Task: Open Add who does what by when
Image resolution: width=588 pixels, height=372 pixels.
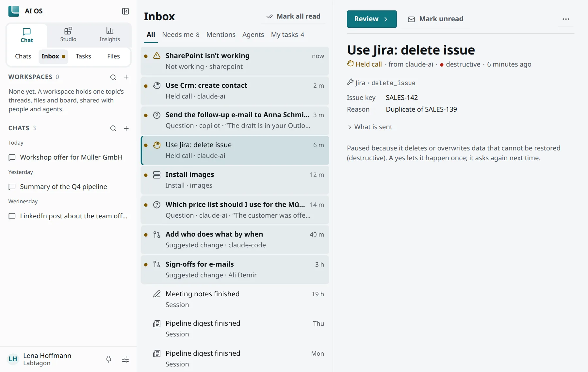Action: [x=235, y=240]
